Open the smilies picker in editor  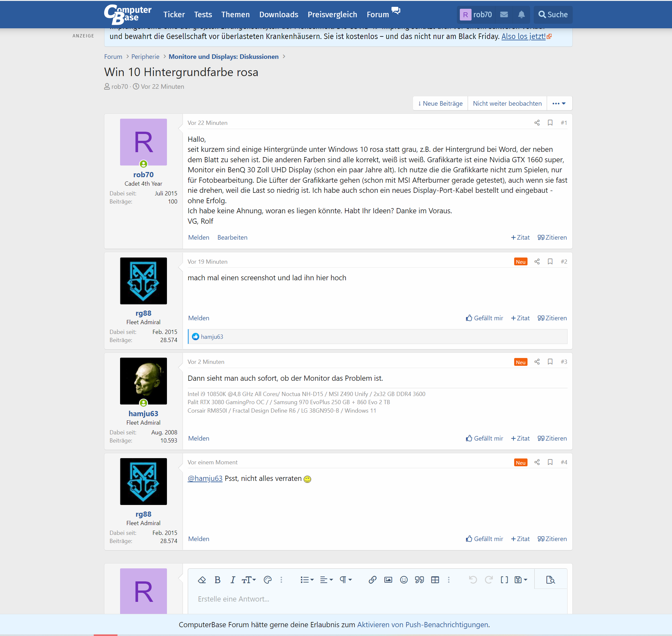404,580
